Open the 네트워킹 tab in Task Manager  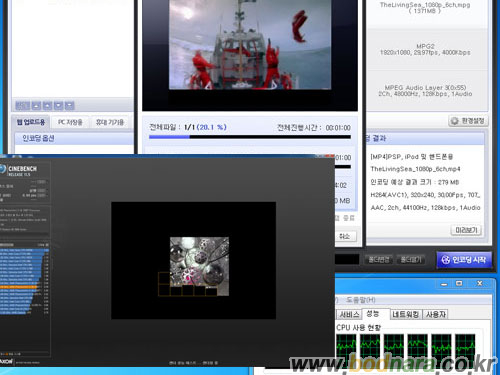pyautogui.click(x=406, y=314)
